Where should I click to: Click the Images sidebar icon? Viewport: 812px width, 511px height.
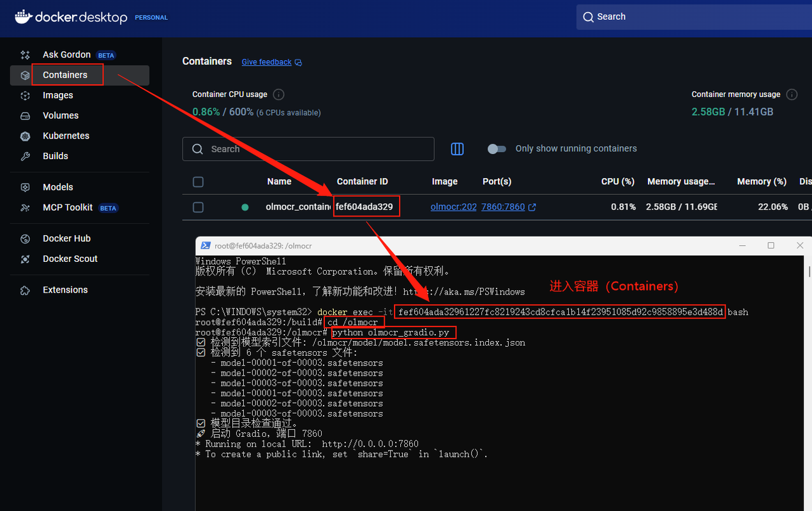(x=26, y=95)
